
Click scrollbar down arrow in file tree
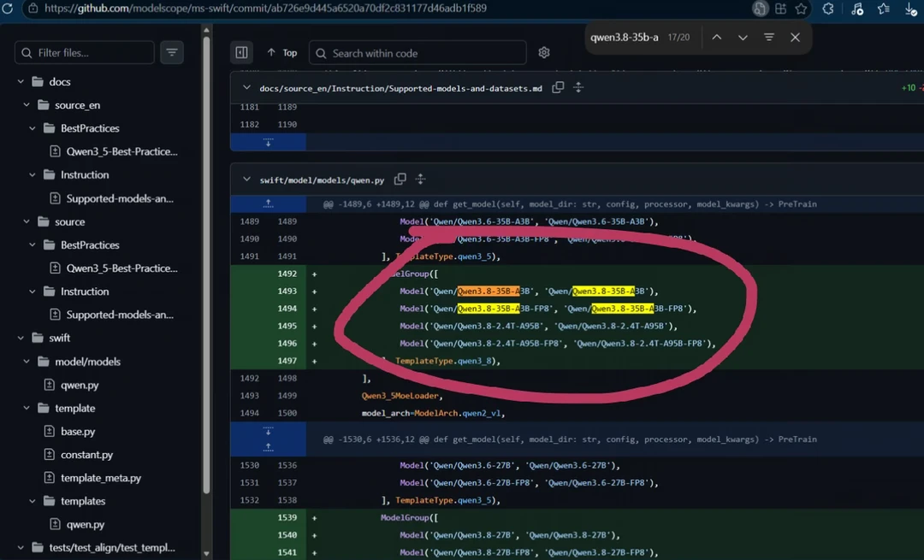tap(206, 553)
